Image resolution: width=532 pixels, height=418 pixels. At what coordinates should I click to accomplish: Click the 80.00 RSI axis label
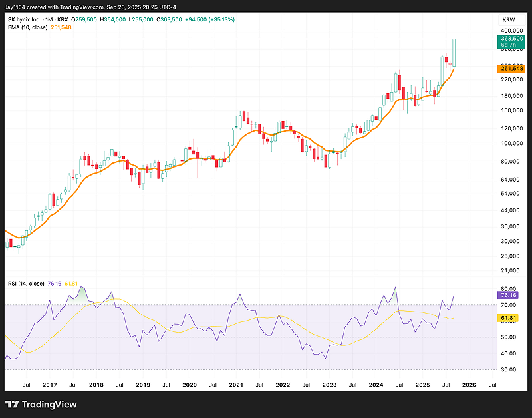click(x=508, y=289)
